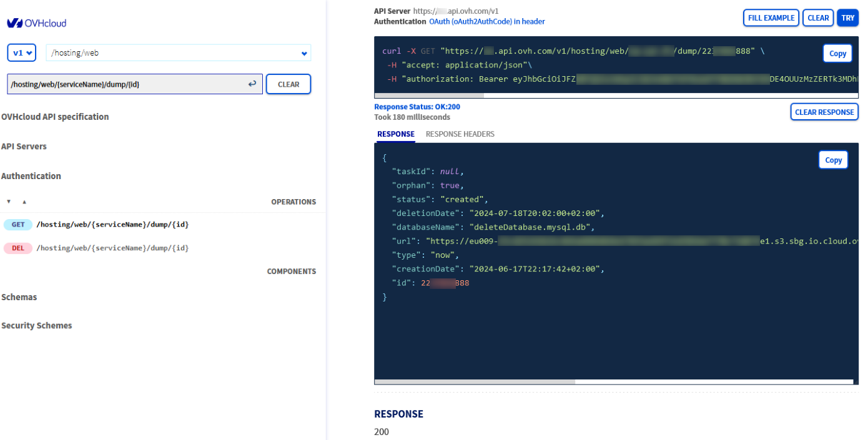Viewport: 868px width, 440px height.
Task: Click the FILL EXAMPLE button
Action: pos(771,18)
